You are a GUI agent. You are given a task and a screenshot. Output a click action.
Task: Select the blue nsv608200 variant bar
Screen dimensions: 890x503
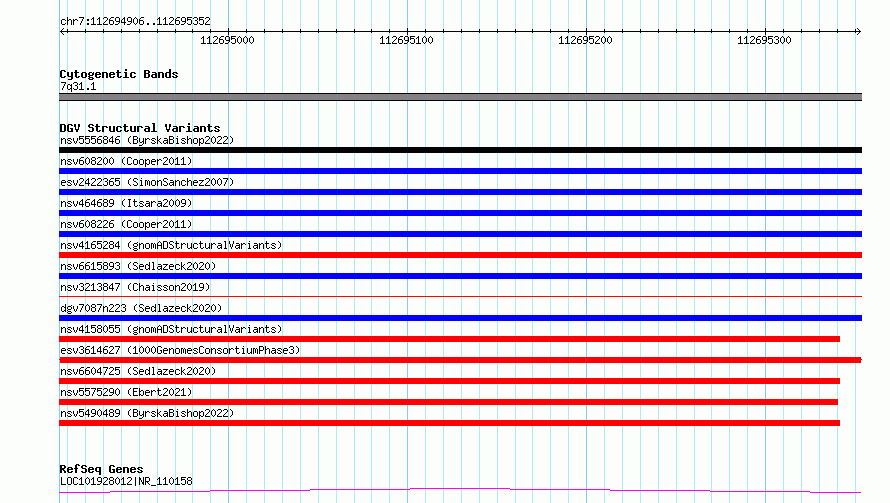tap(460, 171)
